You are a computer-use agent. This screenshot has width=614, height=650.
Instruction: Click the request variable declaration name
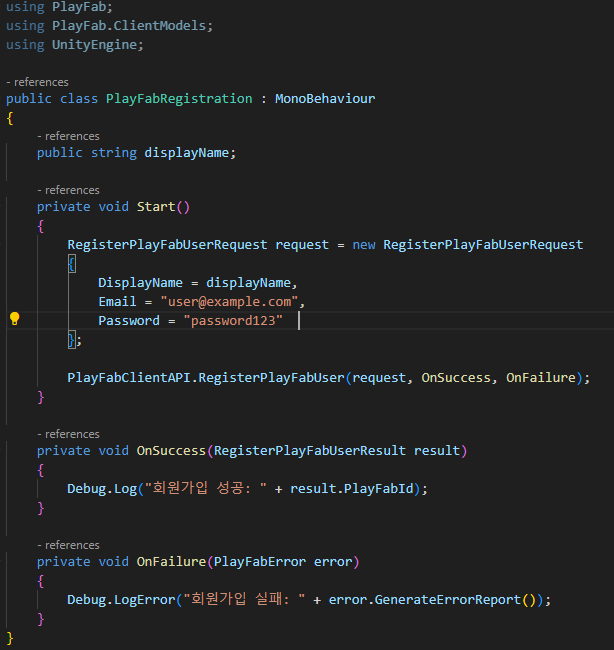(302, 245)
